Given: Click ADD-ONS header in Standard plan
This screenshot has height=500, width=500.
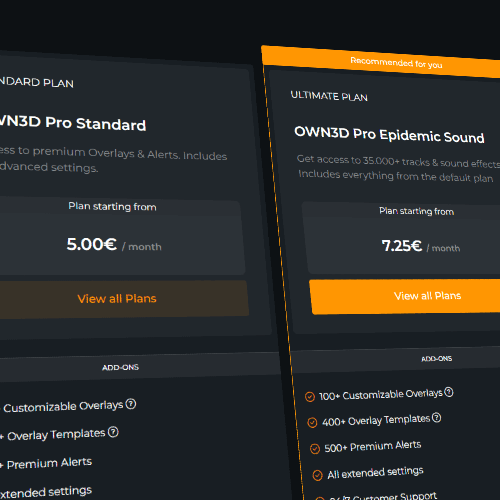Looking at the screenshot, I should 120,367.
